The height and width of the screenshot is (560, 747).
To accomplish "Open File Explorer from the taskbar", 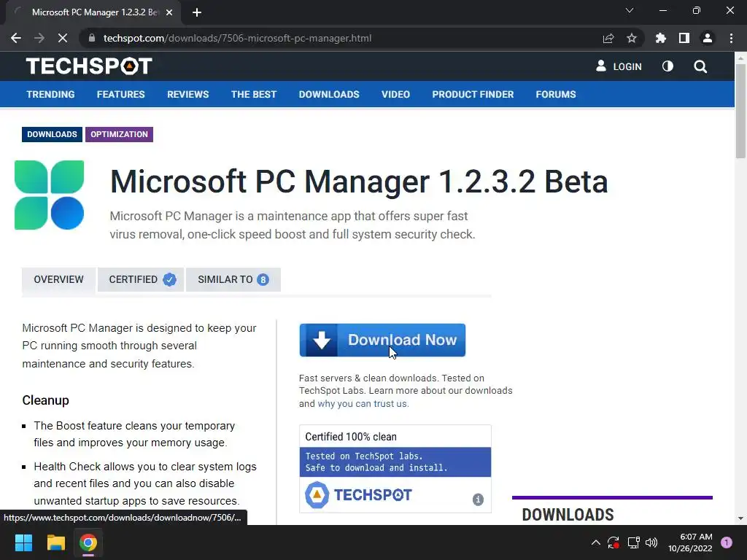I will pos(55,542).
